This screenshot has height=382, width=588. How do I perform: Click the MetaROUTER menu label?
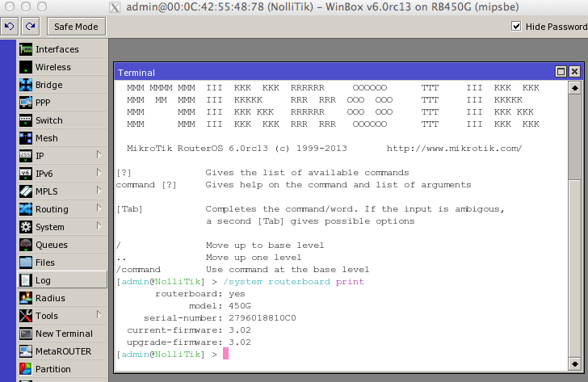coord(63,351)
